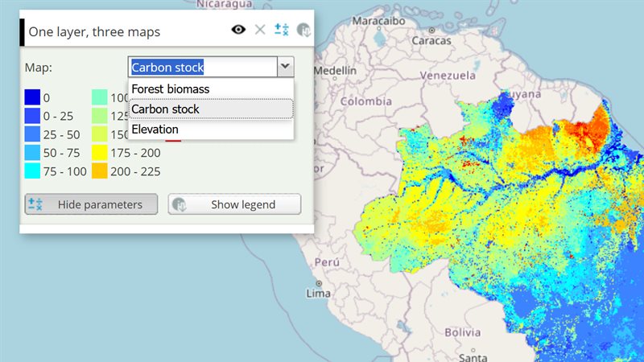Click the 25 - 50 color swatch
This screenshot has height=362, width=644.
click(x=32, y=134)
